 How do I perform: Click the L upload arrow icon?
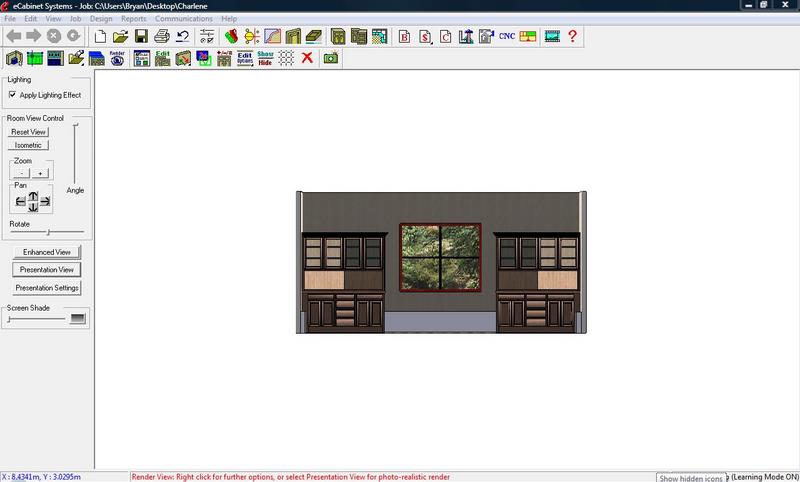(466, 36)
